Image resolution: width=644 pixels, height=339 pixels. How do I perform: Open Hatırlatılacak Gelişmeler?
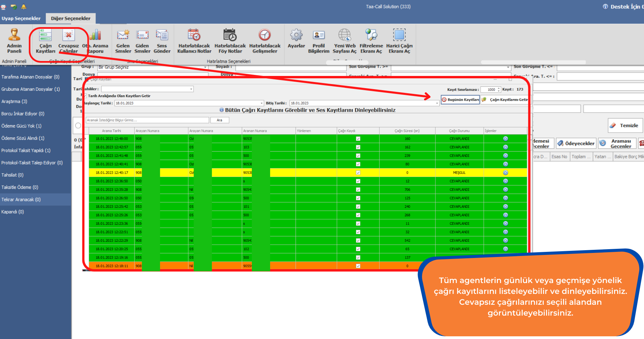click(265, 41)
